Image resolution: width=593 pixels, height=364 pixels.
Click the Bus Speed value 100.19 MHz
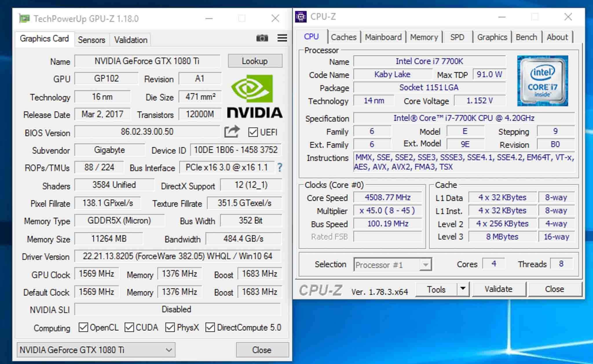387,224
